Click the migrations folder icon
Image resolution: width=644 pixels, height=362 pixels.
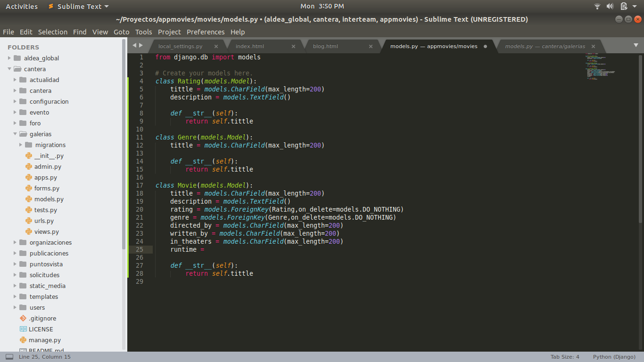point(29,145)
